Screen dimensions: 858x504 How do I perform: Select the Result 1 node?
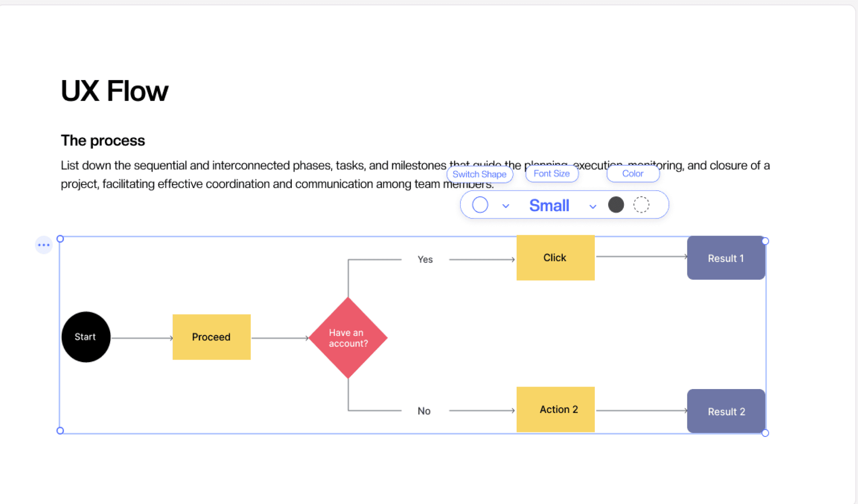tap(726, 258)
